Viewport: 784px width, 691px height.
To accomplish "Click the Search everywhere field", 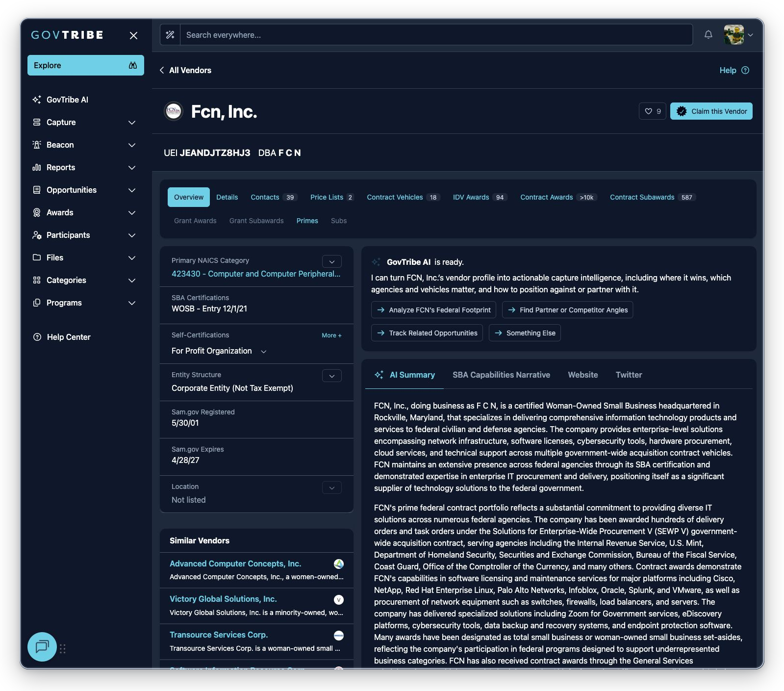I will pos(436,35).
